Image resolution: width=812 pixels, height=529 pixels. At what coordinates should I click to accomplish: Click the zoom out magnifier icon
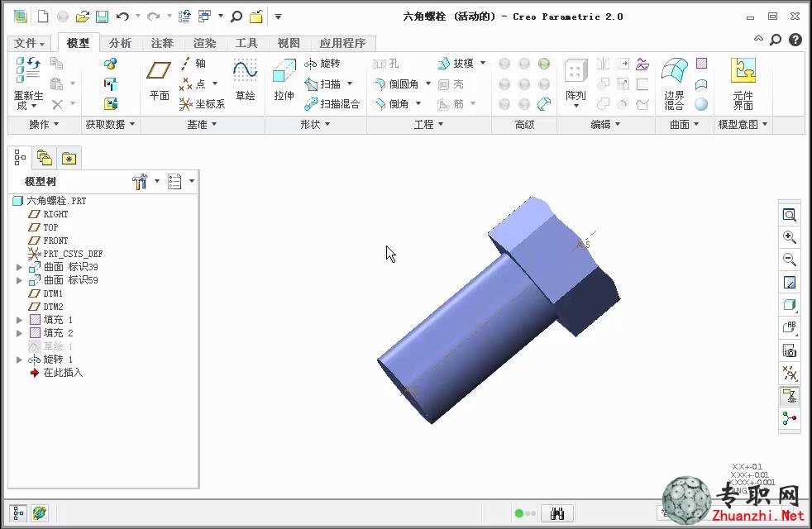pos(789,260)
